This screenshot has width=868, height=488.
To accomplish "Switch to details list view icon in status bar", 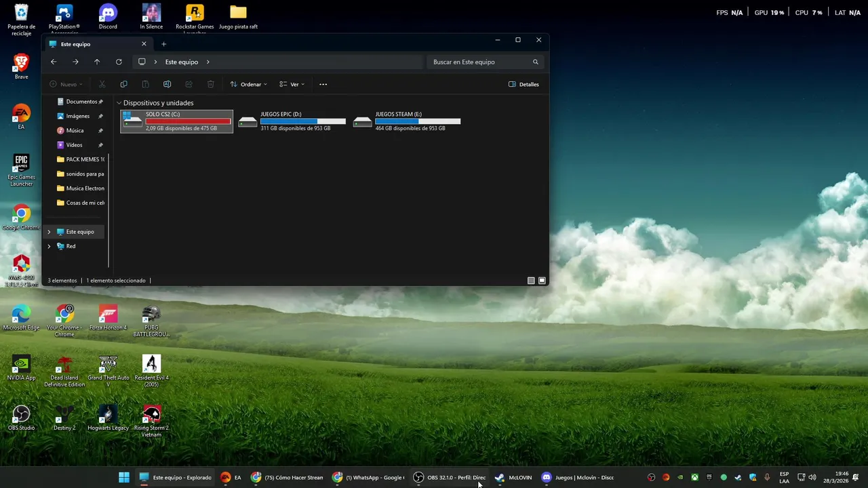I will [531, 281].
